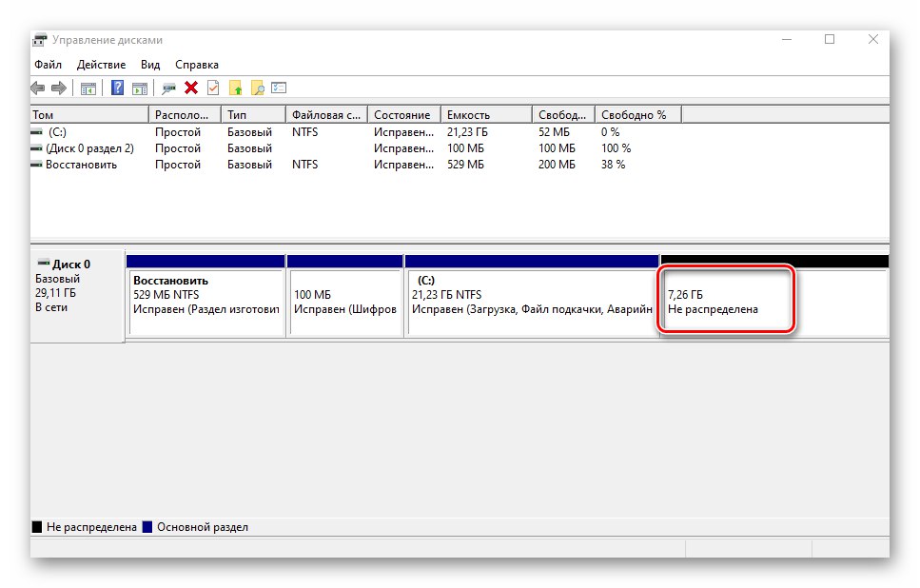Select Восстановить 529 МБ NTFS partition block
This screenshot has width=920, height=588.
tap(206, 296)
